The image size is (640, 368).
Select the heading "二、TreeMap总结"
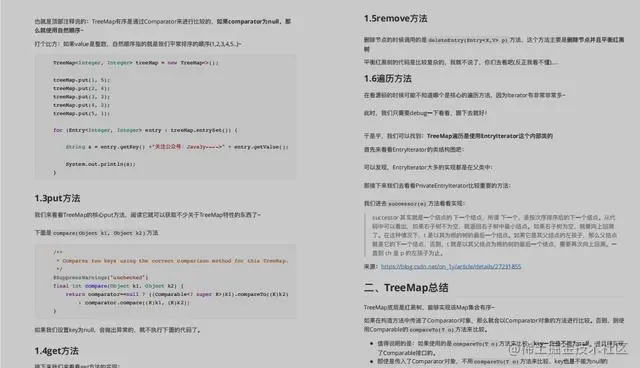click(406, 288)
